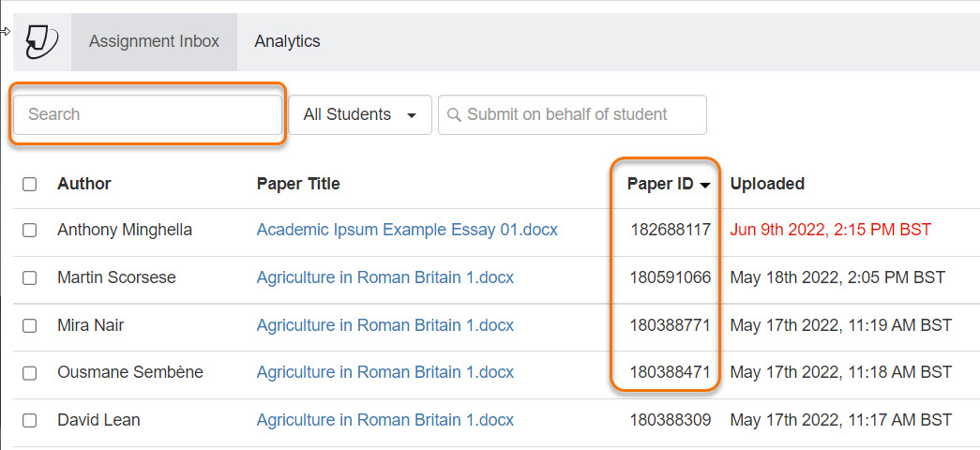The image size is (980, 450).
Task: Toggle the select-all checkbox in header
Action: pyautogui.click(x=30, y=185)
